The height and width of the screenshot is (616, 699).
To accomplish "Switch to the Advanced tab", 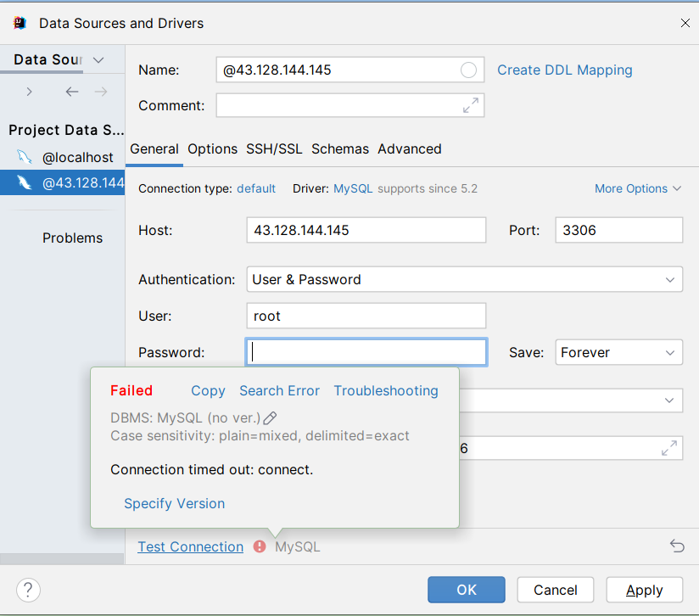I will (x=409, y=148).
